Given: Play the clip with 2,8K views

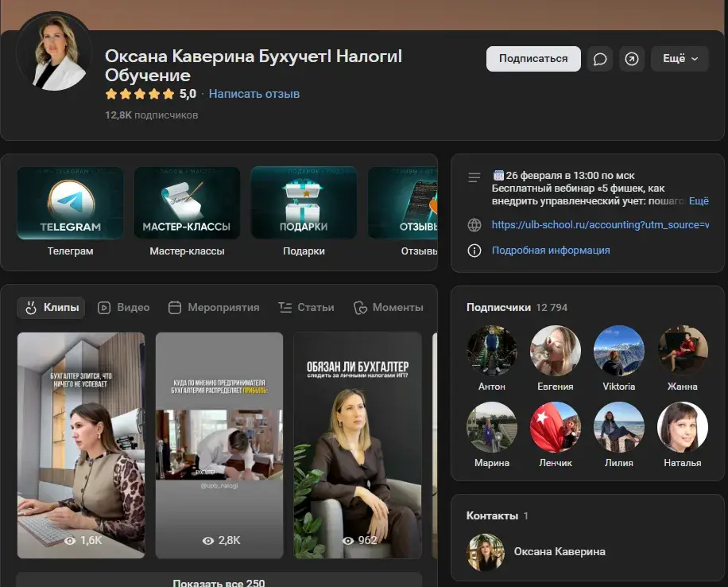Looking at the screenshot, I should [219, 445].
